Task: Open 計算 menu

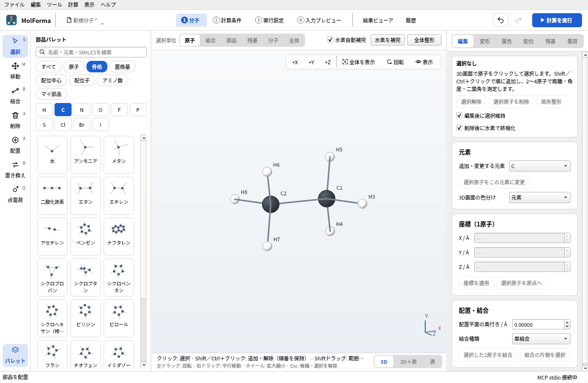Action: (x=73, y=5)
